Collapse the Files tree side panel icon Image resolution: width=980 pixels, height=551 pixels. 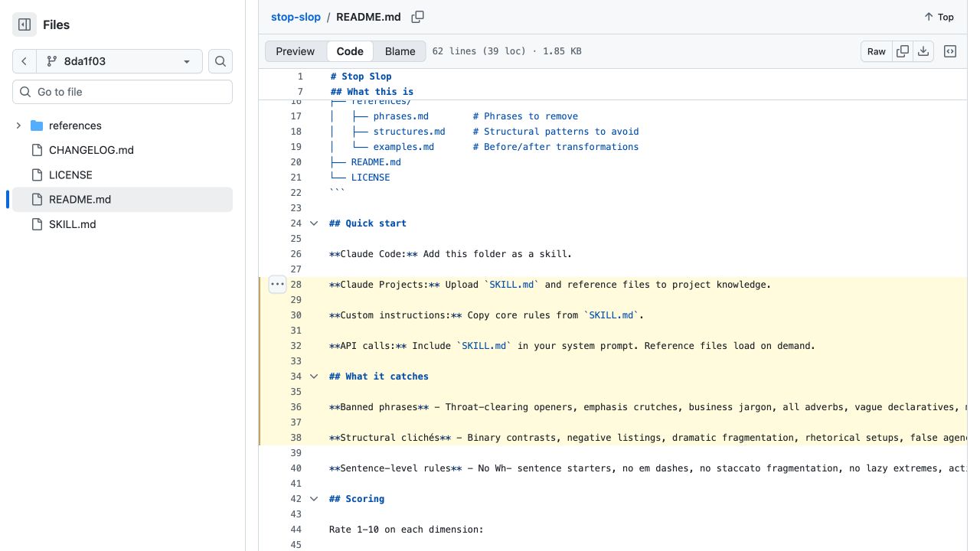pos(24,24)
